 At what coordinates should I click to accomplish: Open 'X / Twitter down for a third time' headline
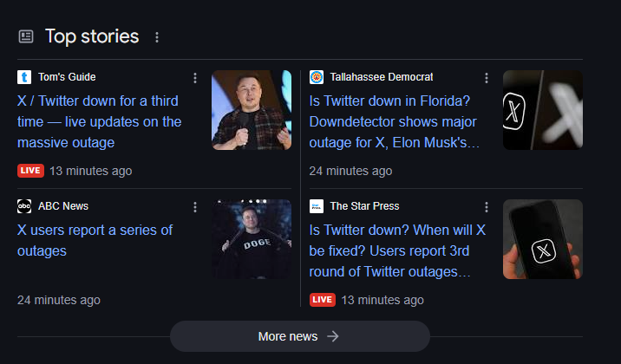pyautogui.click(x=100, y=121)
